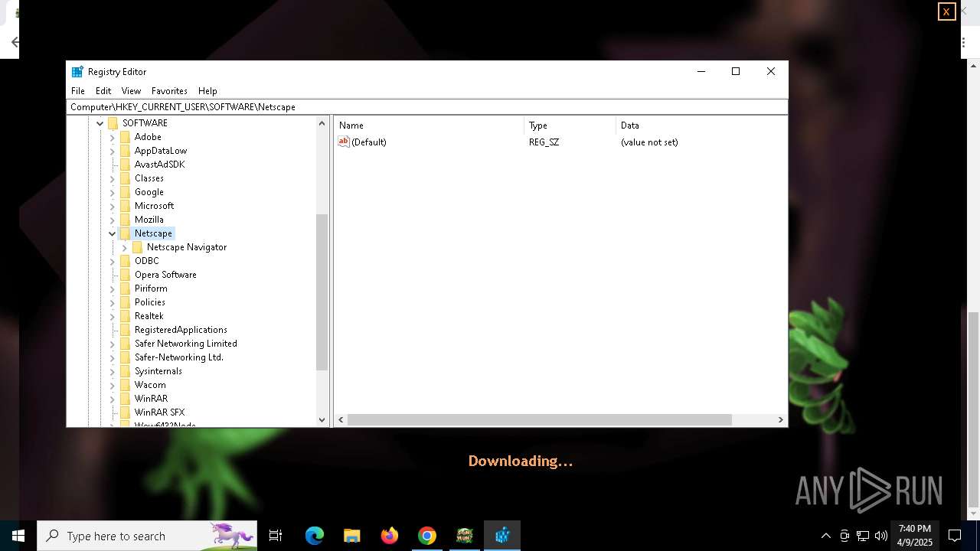Click the registry path address bar
This screenshot has width=980, height=551.
point(427,107)
